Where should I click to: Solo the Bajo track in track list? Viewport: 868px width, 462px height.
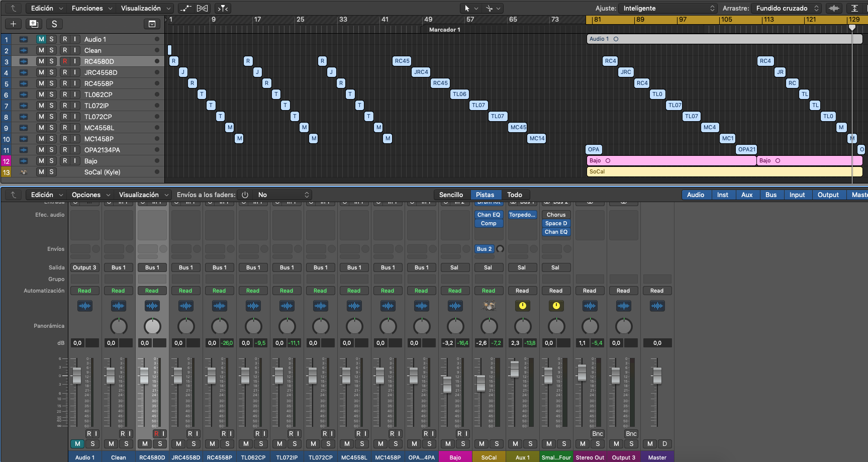click(51, 161)
